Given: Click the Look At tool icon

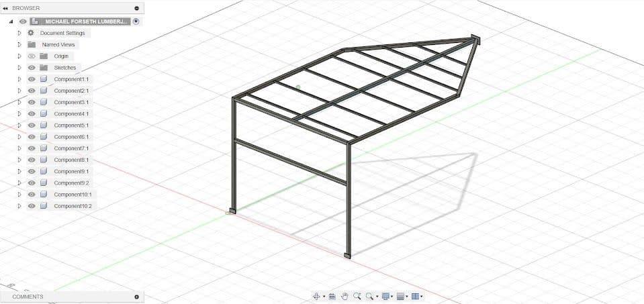Looking at the screenshot, I should pyautogui.click(x=332, y=296).
